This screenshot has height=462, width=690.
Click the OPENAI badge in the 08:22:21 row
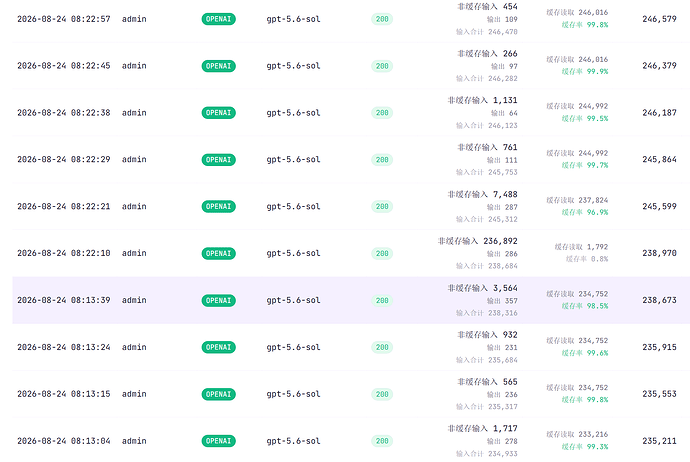click(218, 206)
